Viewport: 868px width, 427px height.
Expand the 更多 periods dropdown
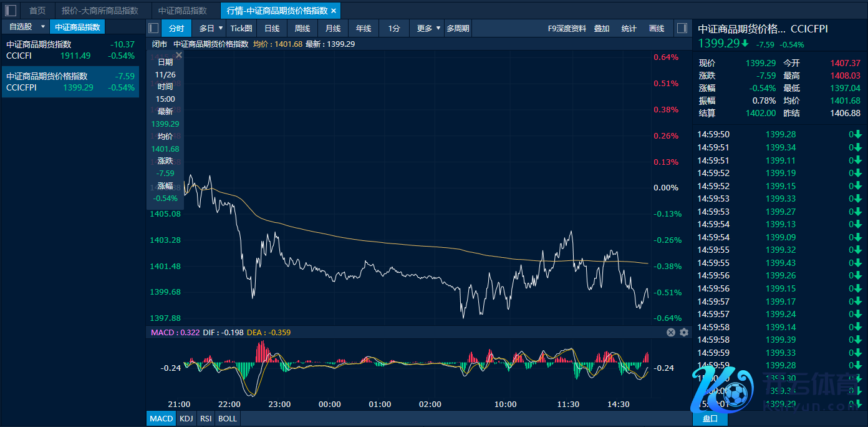pos(429,28)
